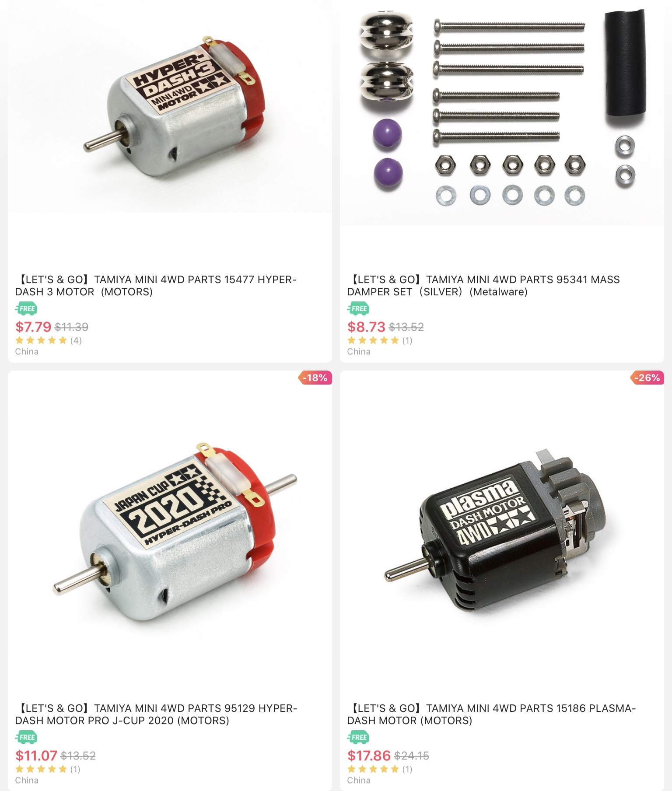Click the 95129 Hyper-Dash Motor Pro title

[156, 714]
